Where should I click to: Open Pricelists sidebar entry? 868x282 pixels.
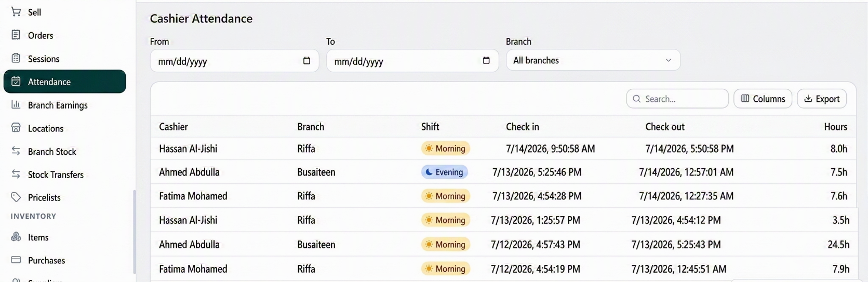(x=64, y=197)
